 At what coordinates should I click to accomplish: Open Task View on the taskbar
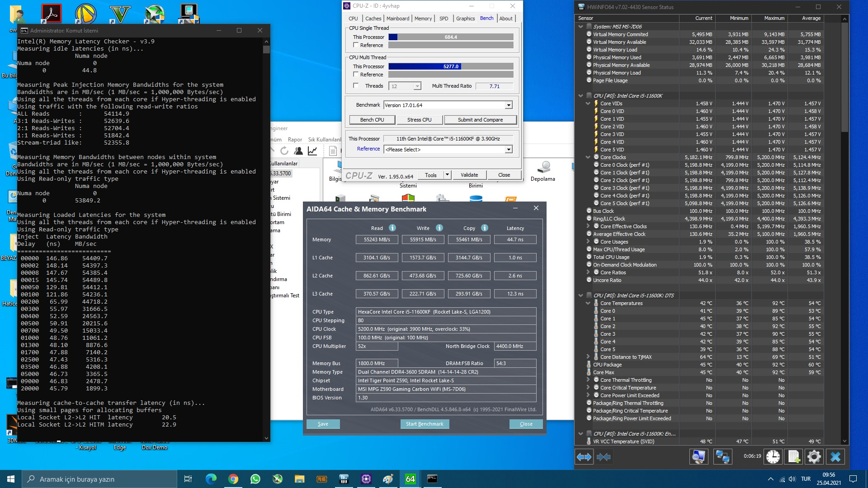point(188,479)
